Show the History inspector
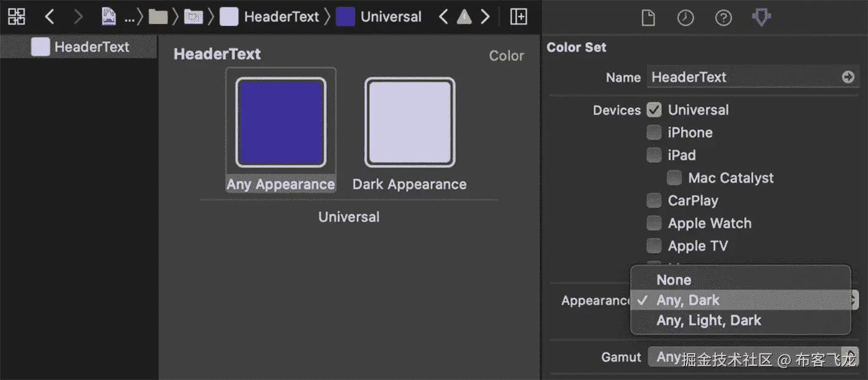The height and width of the screenshot is (380, 868). pos(686,18)
